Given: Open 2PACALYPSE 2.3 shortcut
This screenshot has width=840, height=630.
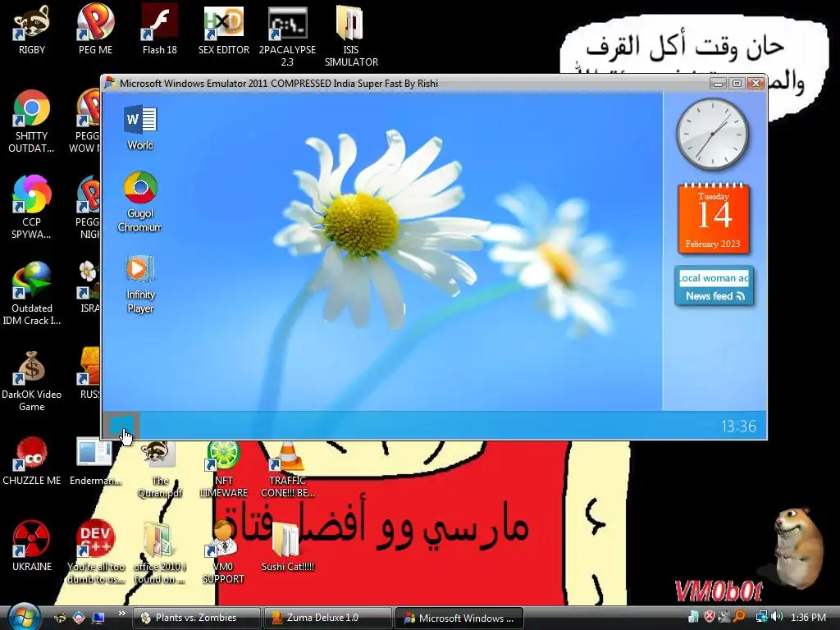Looking at the screenshot, I should pos(287,35).
